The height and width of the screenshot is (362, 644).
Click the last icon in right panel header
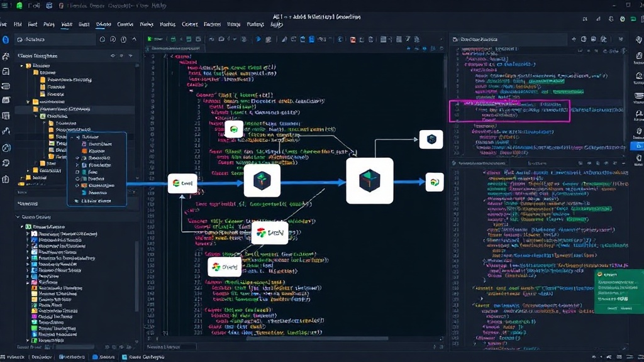621,40
